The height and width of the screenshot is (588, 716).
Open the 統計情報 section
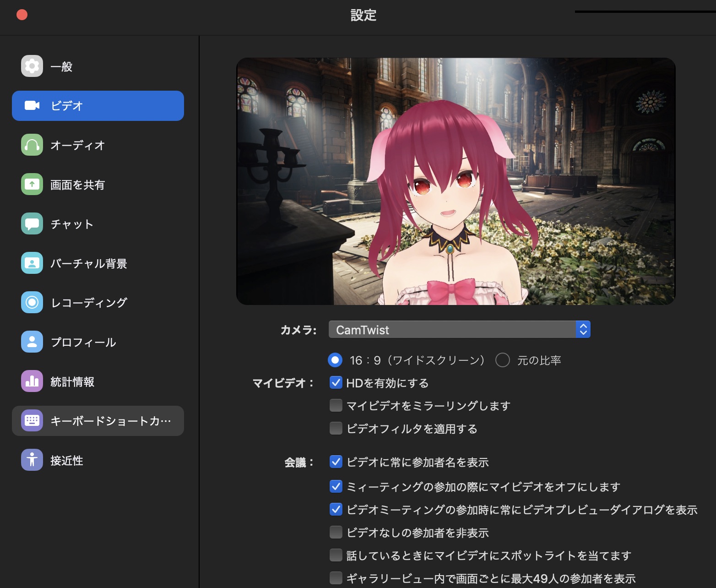pyautogui.click(x=98, y=381)
